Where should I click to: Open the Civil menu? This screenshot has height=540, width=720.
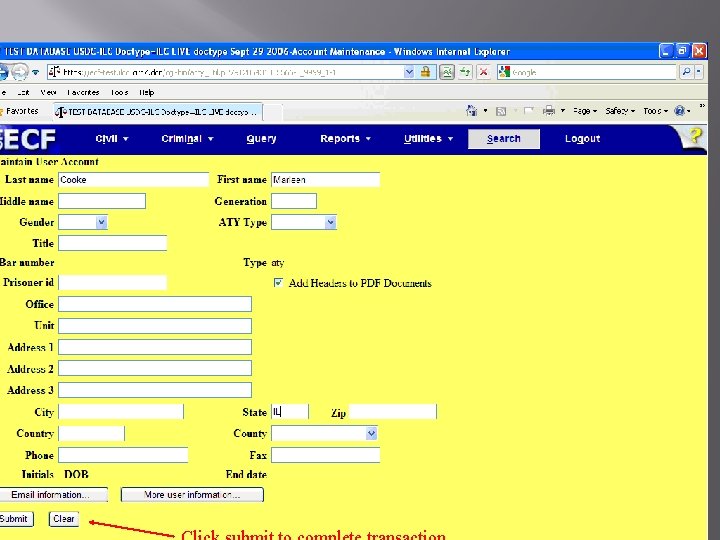coord(112,139)
